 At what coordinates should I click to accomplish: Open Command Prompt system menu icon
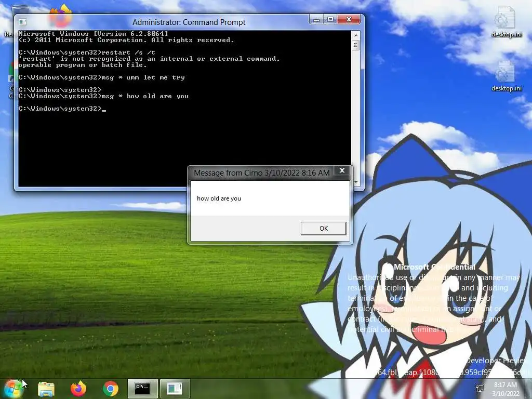[x=22, y=22]
